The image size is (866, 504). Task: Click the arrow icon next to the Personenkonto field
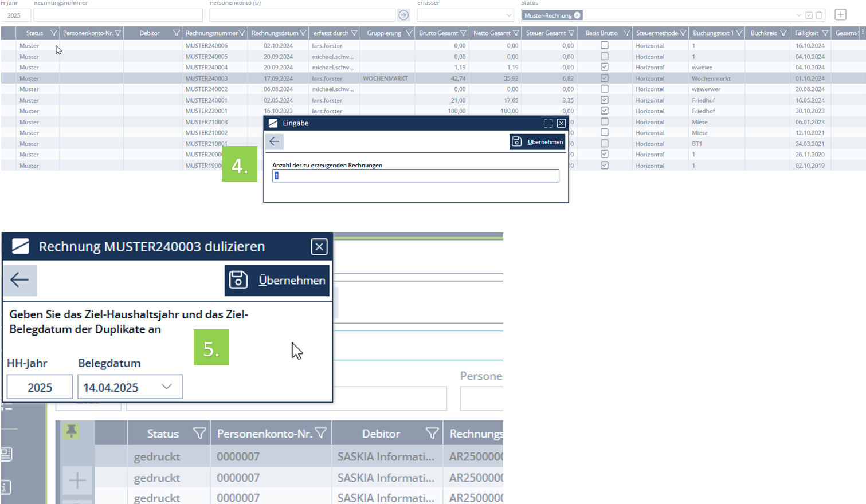click(x=403, y=15)
